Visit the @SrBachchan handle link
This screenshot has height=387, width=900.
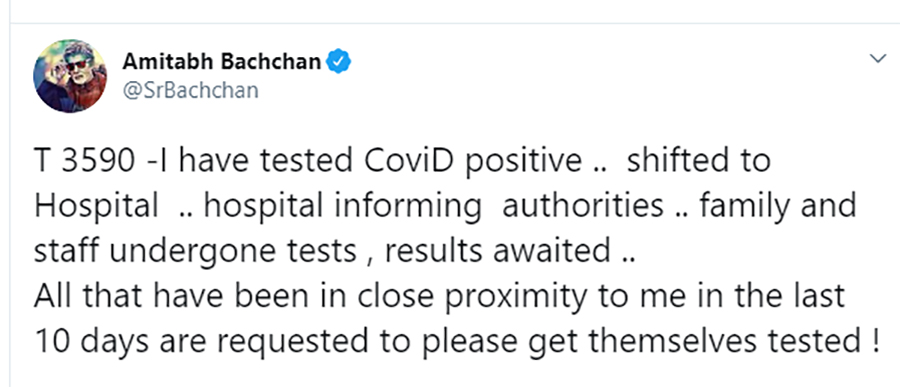pyautogui.click(x=191, y=90)
